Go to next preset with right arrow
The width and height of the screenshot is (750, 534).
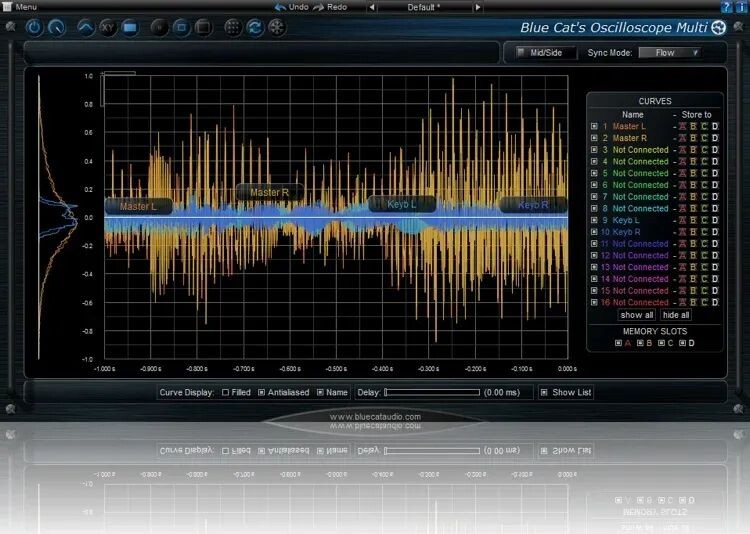(x=477, y=7)
